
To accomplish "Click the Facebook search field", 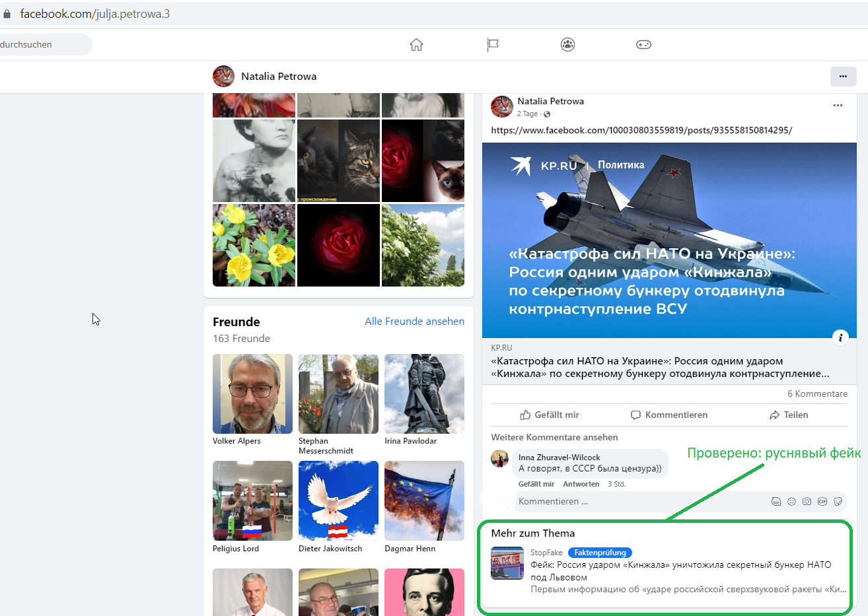I will click(x=45, y=44).
